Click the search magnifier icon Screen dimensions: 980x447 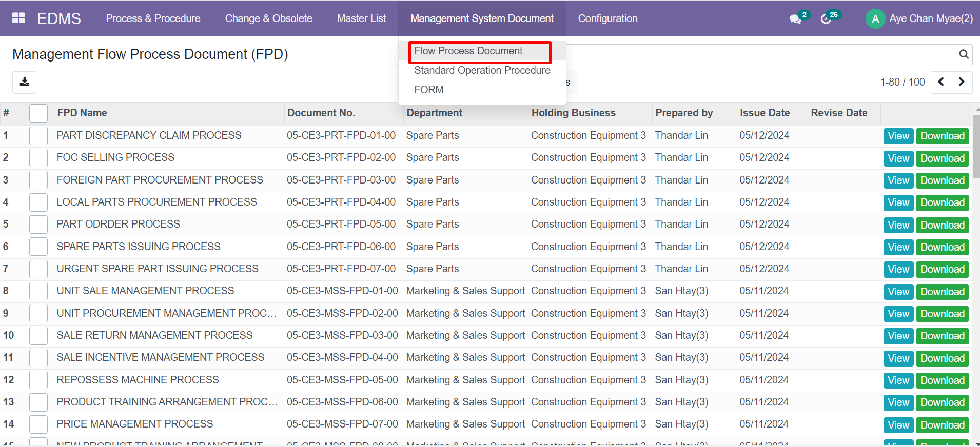964,54
